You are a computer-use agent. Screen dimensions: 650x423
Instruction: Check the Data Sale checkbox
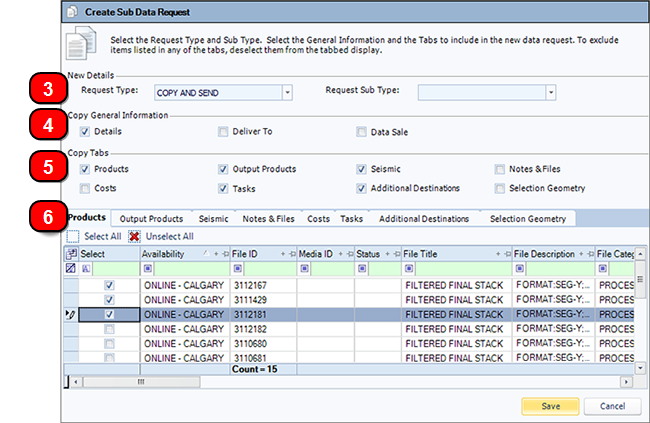(361, 132)
